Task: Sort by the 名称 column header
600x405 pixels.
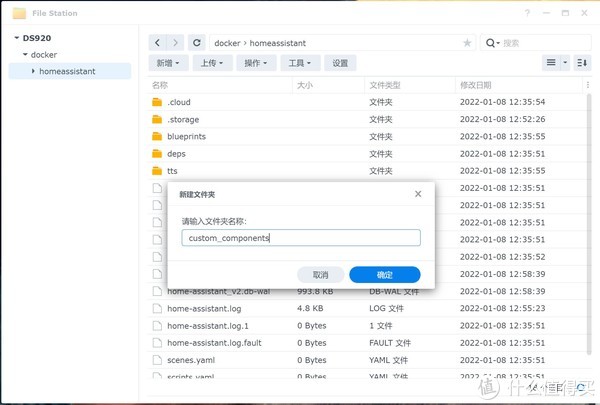Action: tap(160, 85)
